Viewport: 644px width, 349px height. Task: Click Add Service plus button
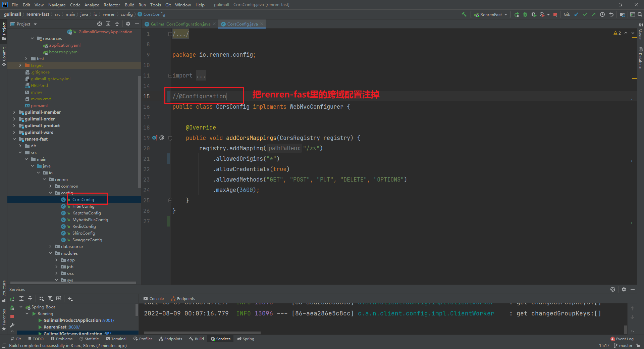pyautogui.click(x=70, y=298)
